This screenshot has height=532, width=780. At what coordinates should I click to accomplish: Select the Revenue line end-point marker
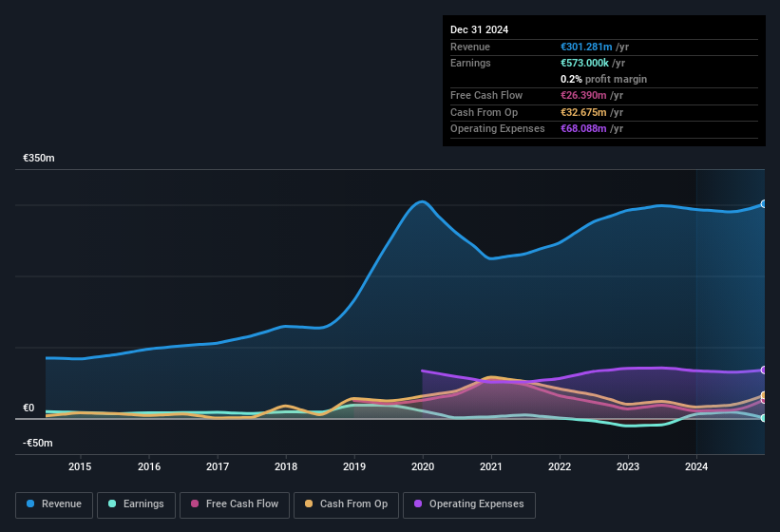[763, 204]
